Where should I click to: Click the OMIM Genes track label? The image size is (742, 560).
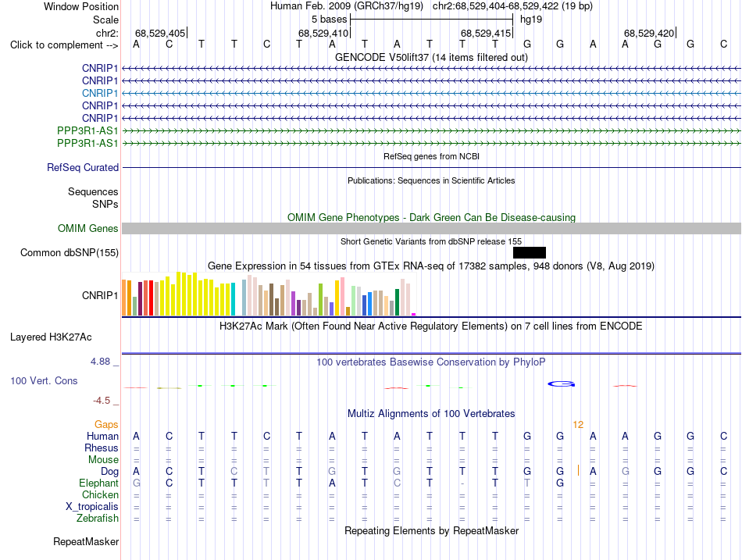88,229
